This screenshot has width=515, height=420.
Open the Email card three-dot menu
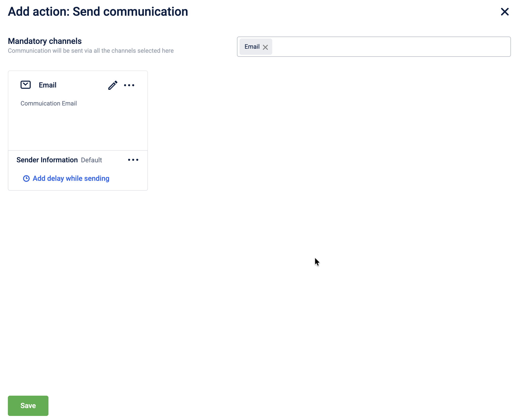[129, 85]
